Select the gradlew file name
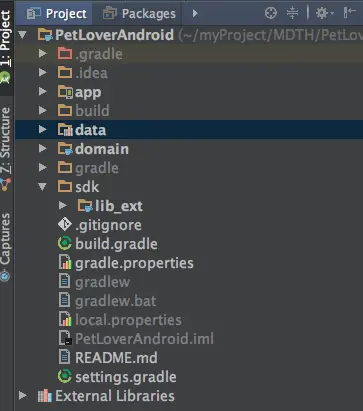This screenshot has width=363, height=411. pyautogui.click(x=102, y=283)
